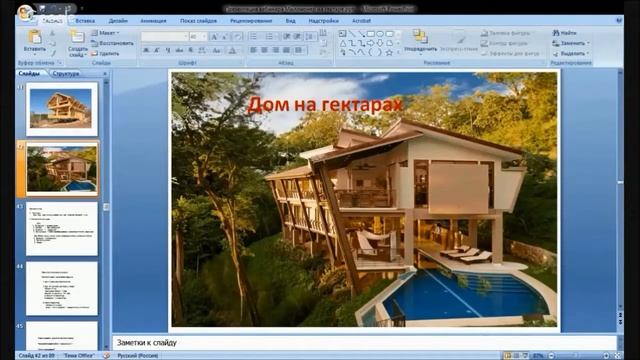Toggle text shadow formatting

click(x=190, y=50)
